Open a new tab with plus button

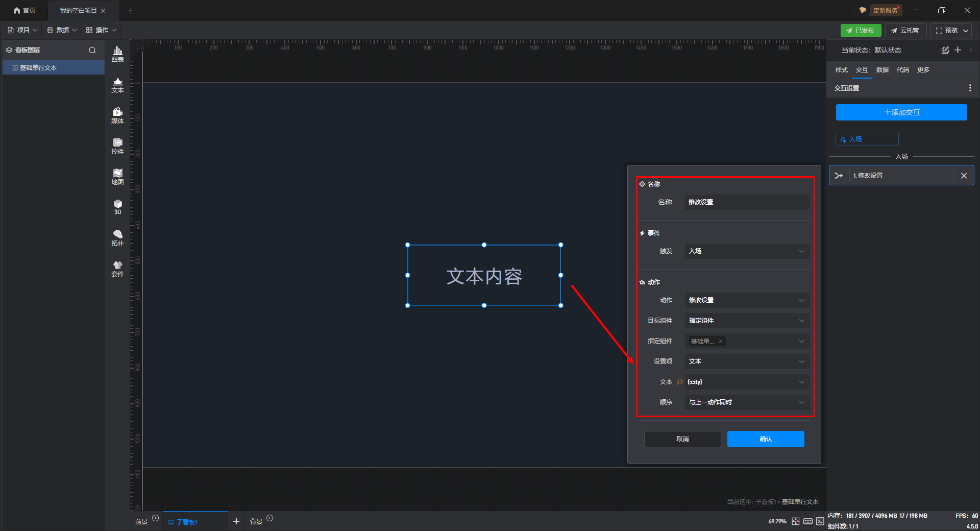(130, 10)
